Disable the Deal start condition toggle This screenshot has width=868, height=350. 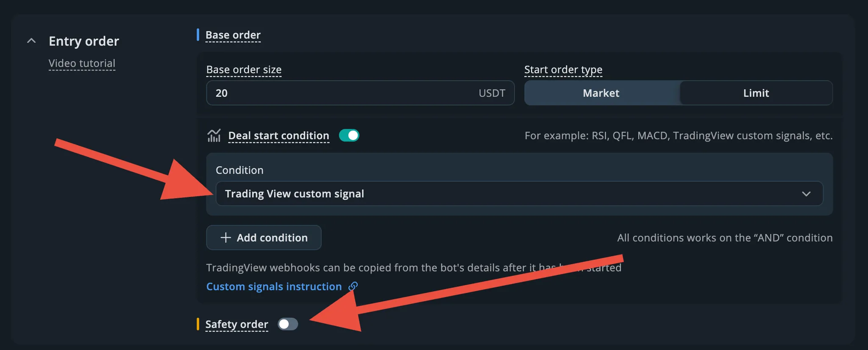[x=349, y=136]
